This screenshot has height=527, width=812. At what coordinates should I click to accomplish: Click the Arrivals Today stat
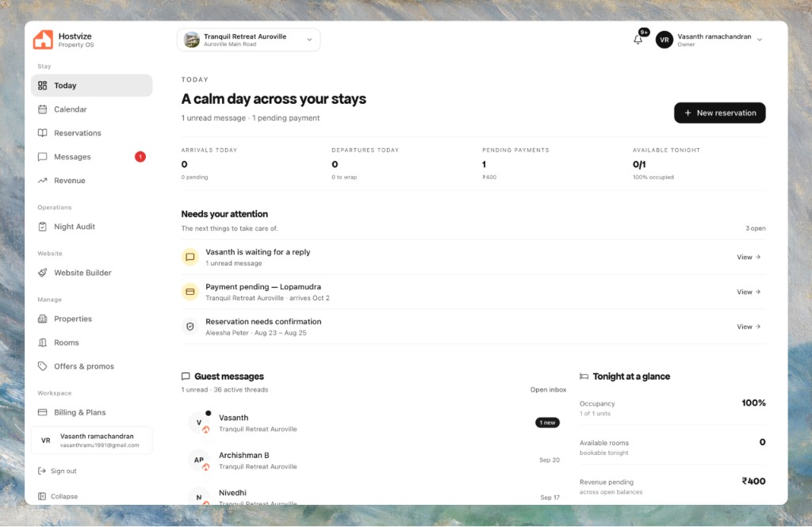coord(209,163)
